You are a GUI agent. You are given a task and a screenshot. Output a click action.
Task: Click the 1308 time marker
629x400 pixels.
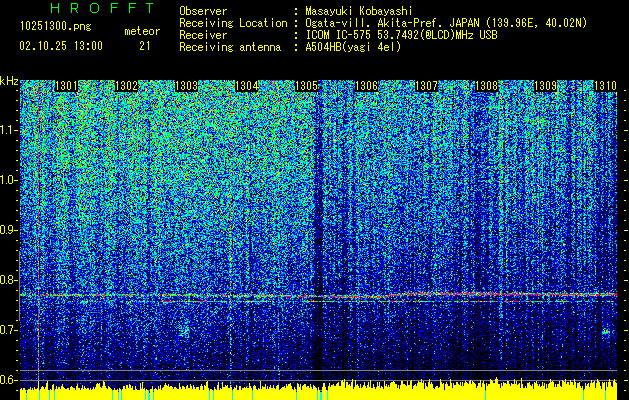(486, 86)
